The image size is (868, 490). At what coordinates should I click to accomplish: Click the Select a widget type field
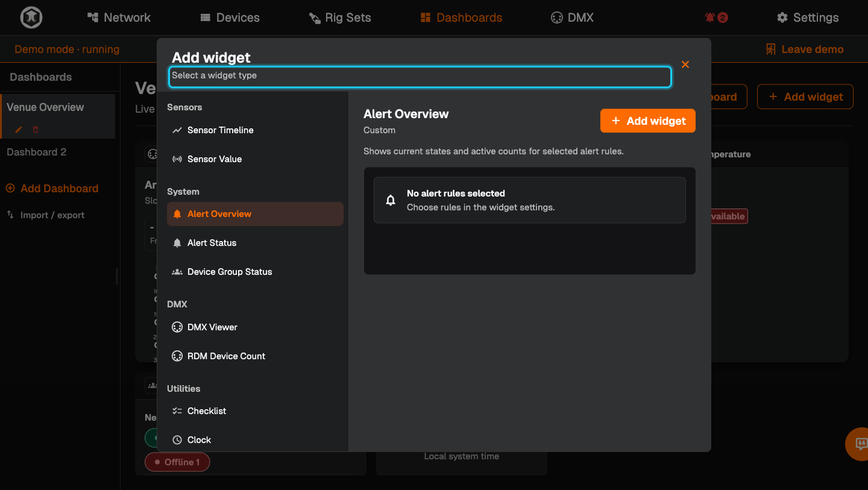420,77
